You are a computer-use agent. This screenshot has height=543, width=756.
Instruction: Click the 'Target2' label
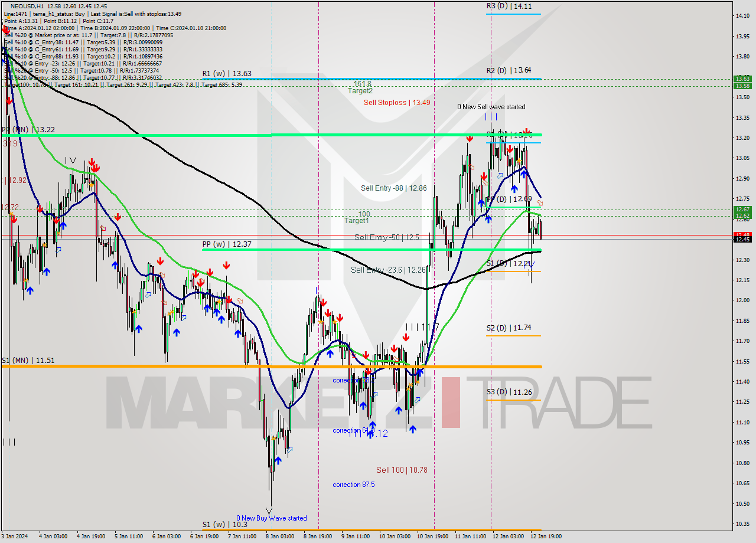[x=360, y=91]
